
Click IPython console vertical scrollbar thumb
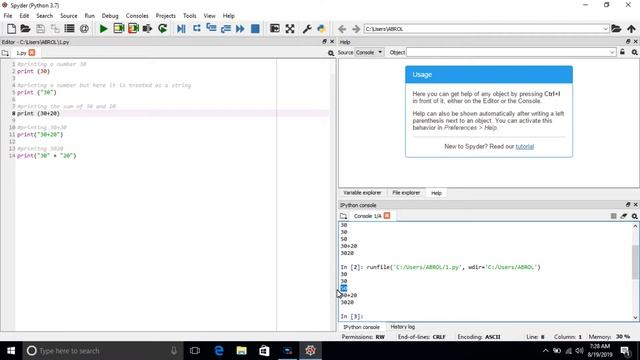[635, 262]
